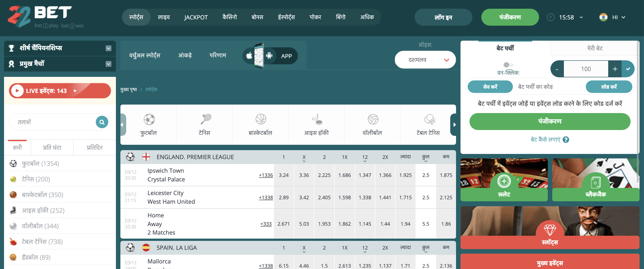Screen dimensions: 644x269
Task: Select the Live menu item
Action: point(164,17)
